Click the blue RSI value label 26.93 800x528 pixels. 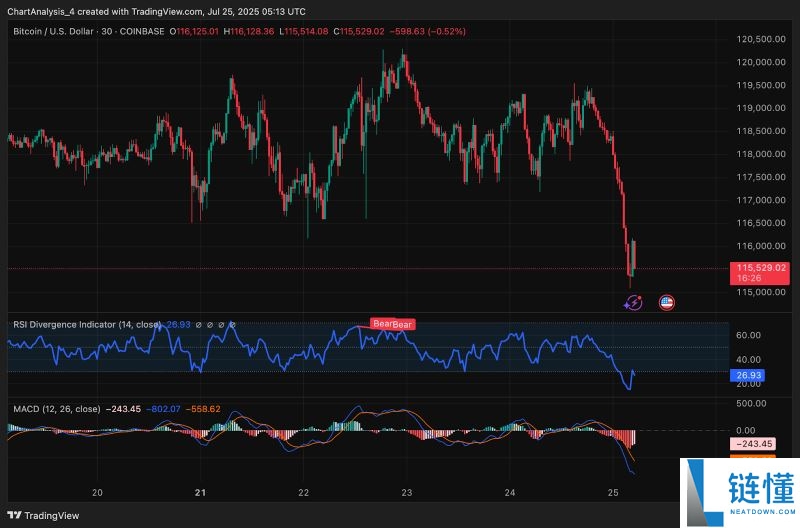(751, 373)
